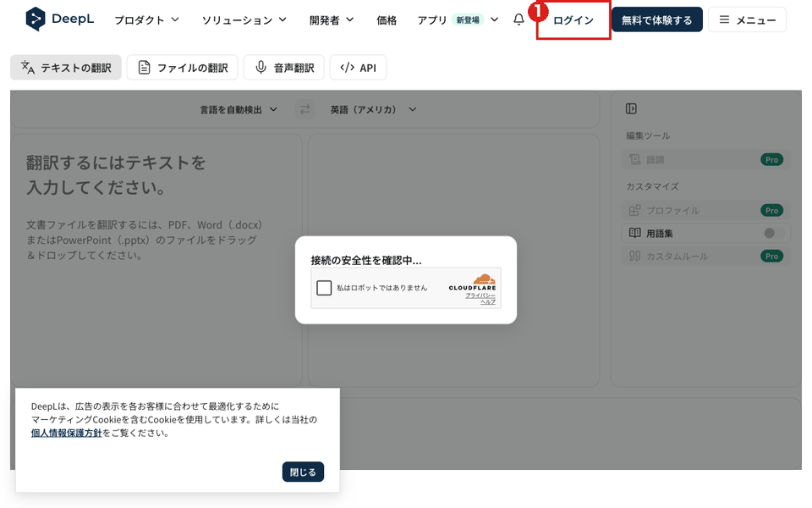Screen dimensions: 812x508
Task: Click the 新登場 badge beside アプリ
Action: (x=468, y=20)
